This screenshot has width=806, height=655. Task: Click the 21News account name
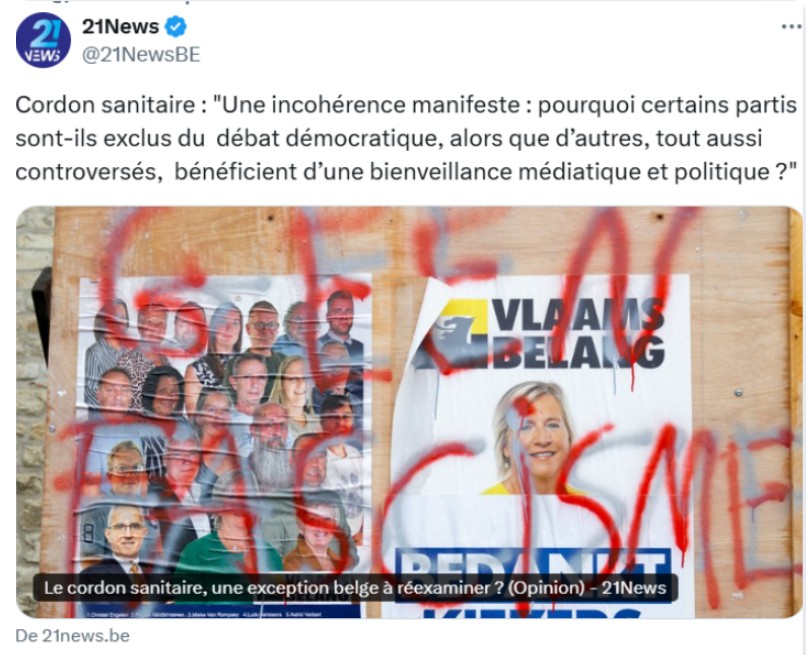point(120,26)
